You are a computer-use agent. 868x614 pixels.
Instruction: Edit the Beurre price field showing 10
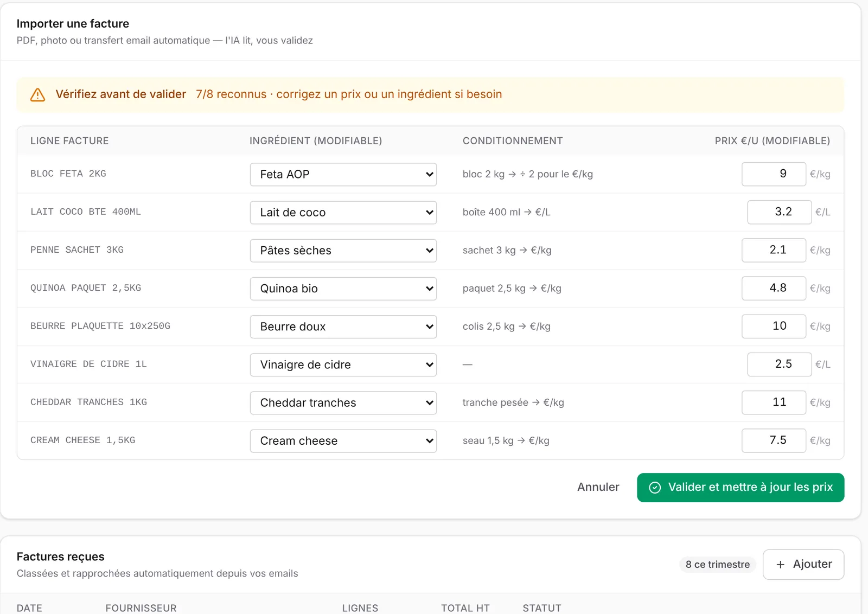click(774, 326)
